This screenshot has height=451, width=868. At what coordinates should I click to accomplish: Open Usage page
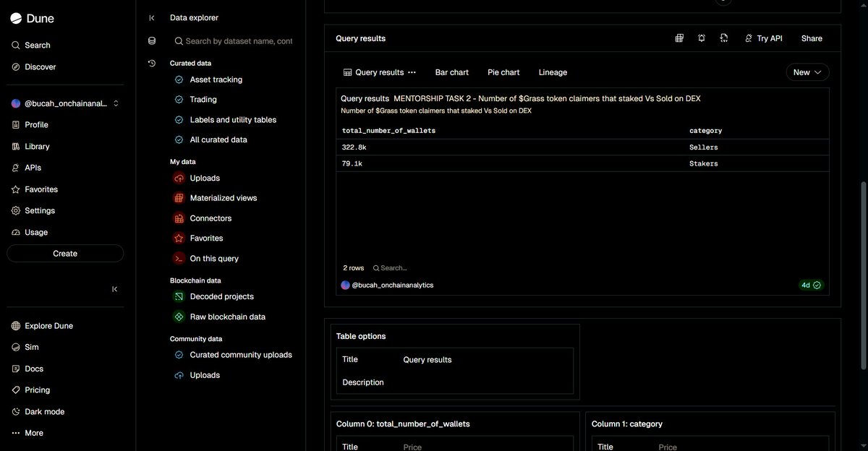click(30, 232)
